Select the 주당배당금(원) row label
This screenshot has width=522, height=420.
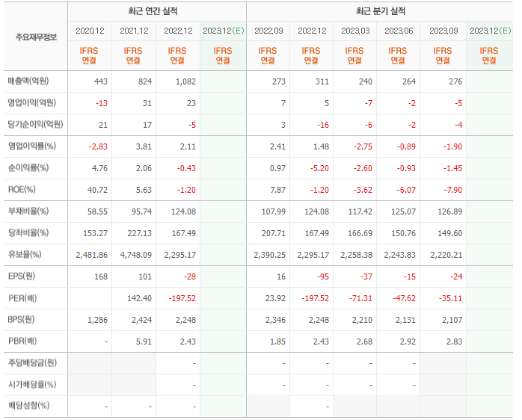32,362
